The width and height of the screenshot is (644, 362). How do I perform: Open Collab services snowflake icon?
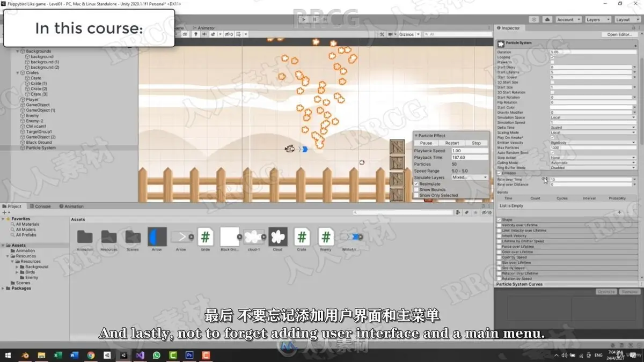(x=534, y=19)
